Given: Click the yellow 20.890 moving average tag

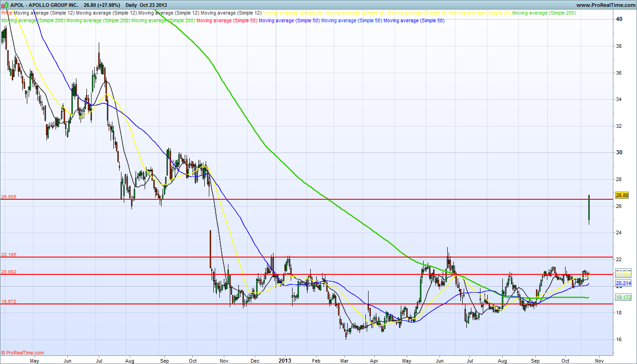Looking at the screenshot, I should (622, 274).
